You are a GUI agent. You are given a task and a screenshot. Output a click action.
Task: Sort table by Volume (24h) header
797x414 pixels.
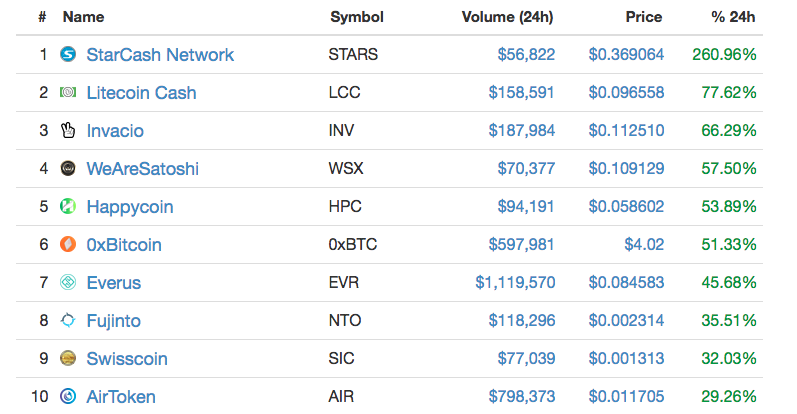(x=507, y=17)
